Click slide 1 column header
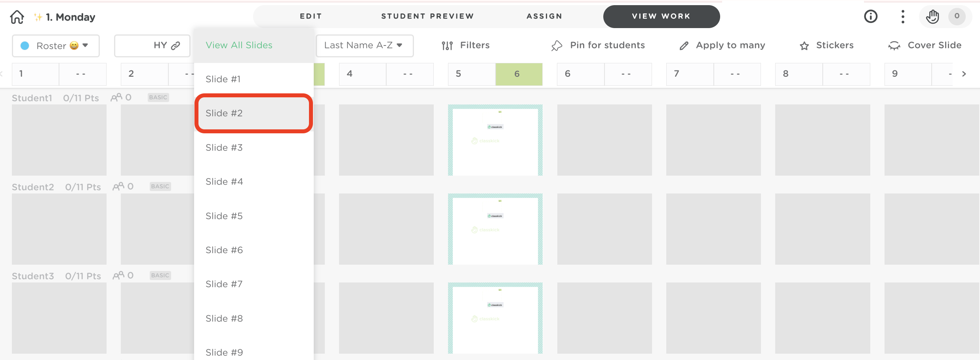980x360 pixels. click(x=36, y=74)
